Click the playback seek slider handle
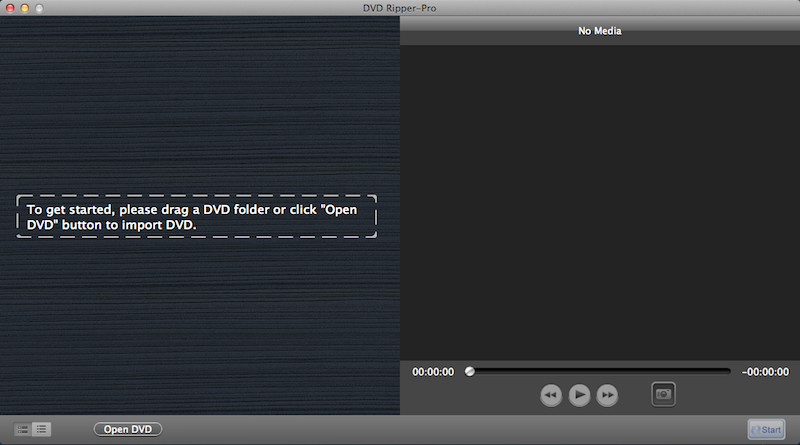 pyautogui.click(x=469, y=372)
